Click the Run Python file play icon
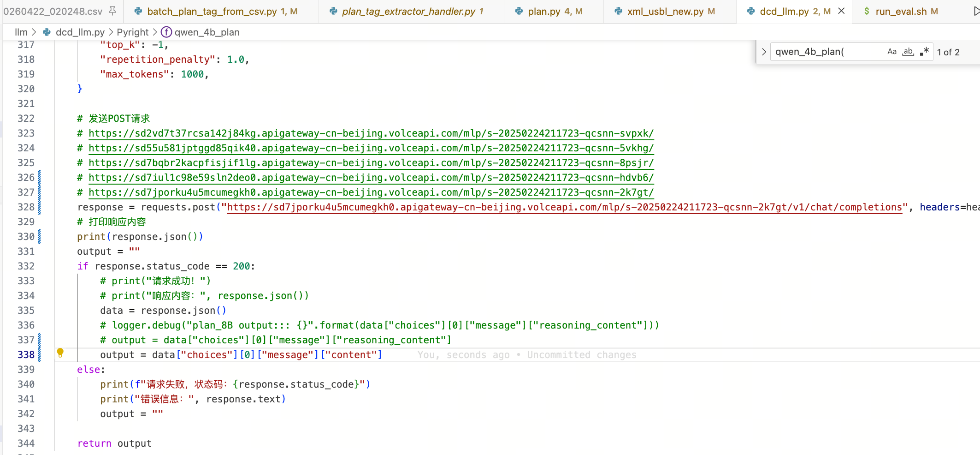Viewport: 980px width, 455px height. click(975, 12)
